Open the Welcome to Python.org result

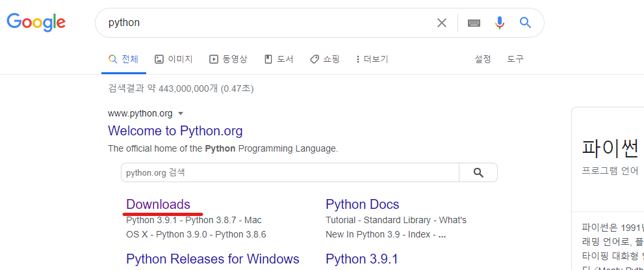175,131
